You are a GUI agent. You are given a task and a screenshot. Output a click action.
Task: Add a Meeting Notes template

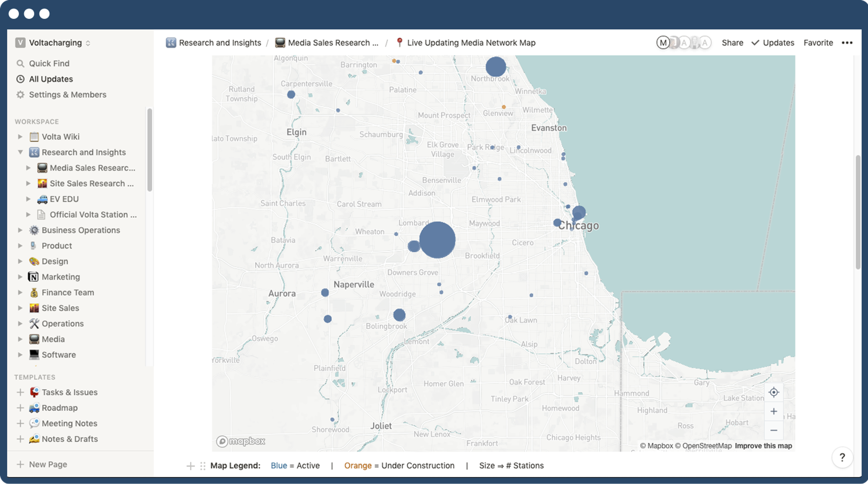[20, 423]
